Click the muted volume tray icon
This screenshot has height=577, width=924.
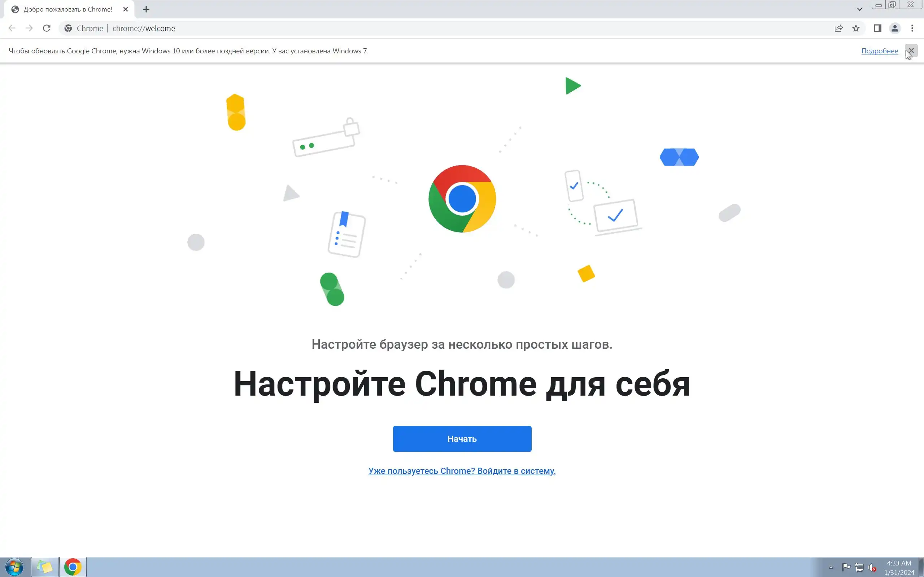click(x=872, y=568)
